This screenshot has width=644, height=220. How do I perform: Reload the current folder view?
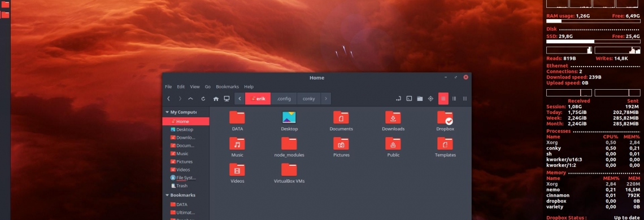coord(203,99)
